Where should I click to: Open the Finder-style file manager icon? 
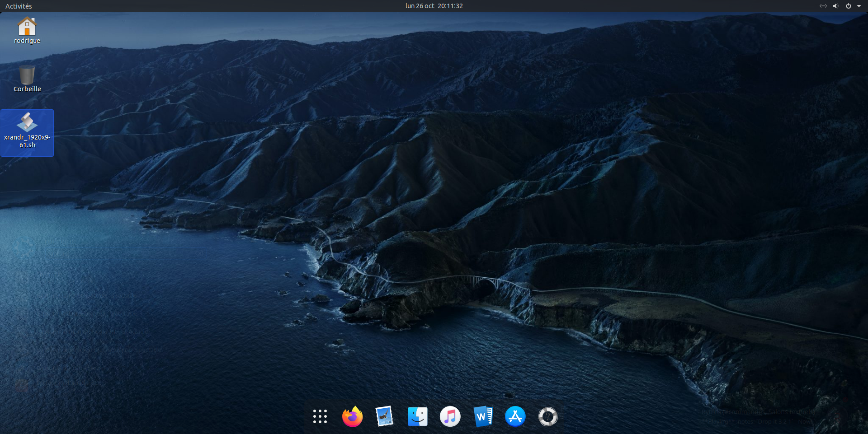point(417,416)
